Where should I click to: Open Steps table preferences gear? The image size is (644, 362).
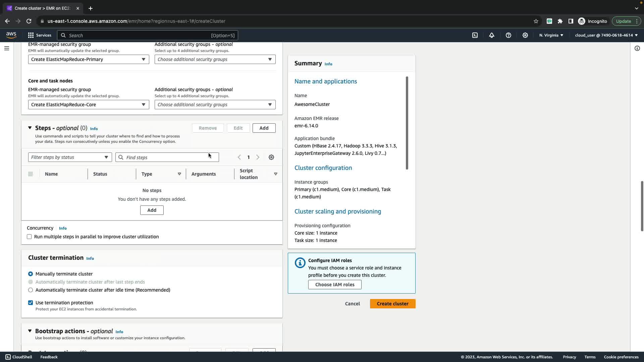[271, 157]
